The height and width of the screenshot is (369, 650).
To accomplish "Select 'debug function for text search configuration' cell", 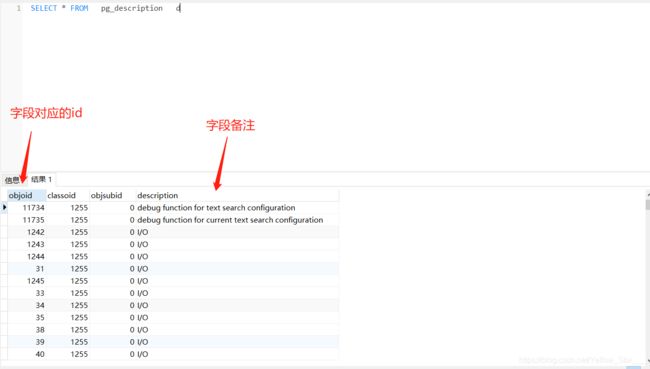I will pyautogui.click(x=237, y=208).
